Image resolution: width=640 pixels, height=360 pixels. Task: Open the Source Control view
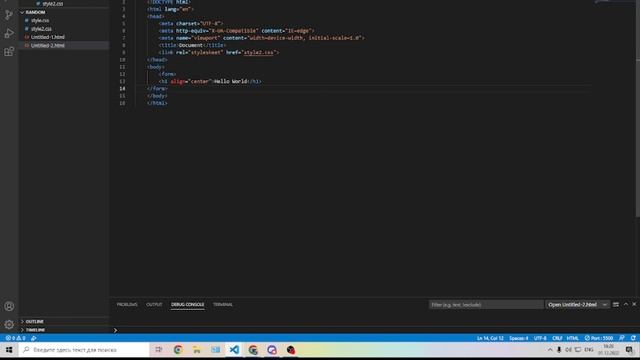coord(9,15)
